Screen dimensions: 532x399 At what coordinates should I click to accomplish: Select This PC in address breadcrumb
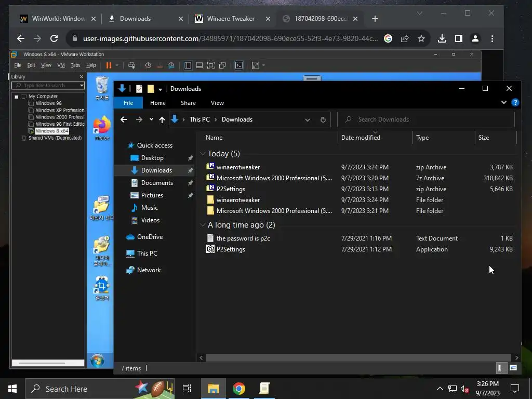point(199,119)
